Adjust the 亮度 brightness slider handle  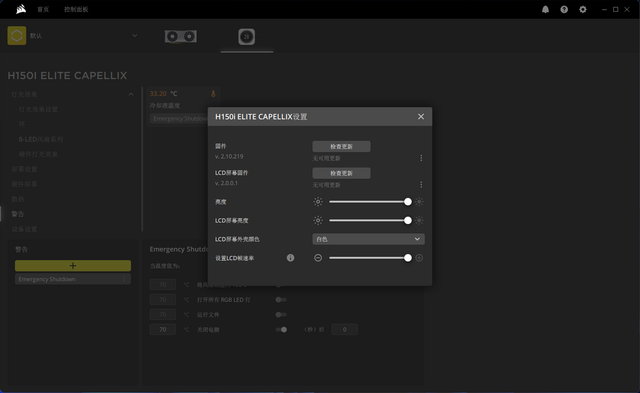[x=408, y=202]
